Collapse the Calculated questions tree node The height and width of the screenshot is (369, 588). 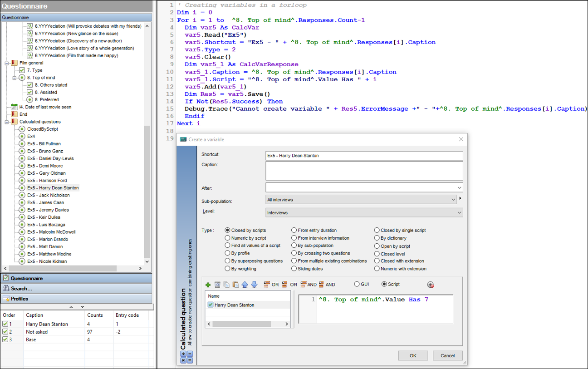[x=7, y=122]
